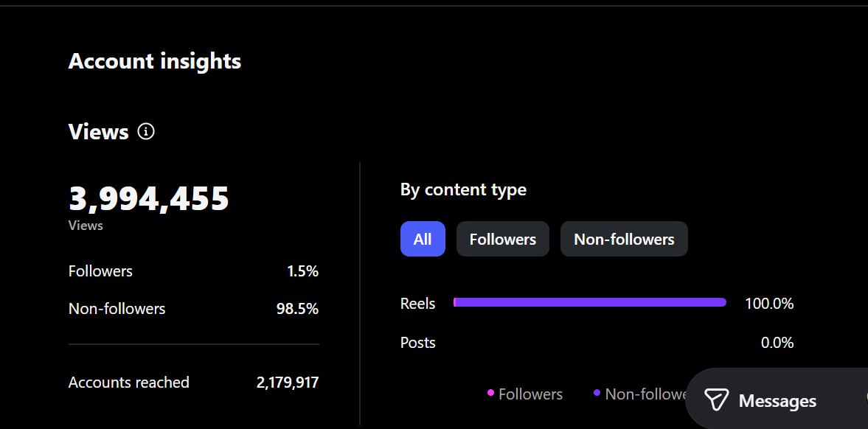
Task: Switch to the Followers filter pill
Action: (x=503, y=239)
